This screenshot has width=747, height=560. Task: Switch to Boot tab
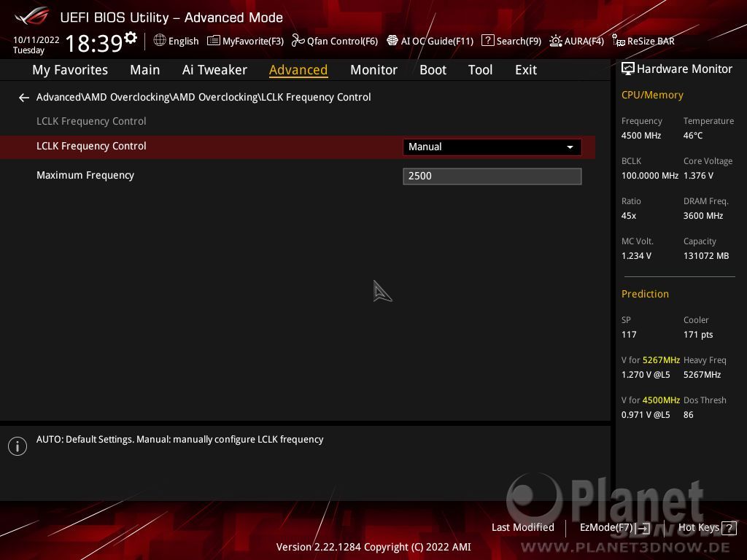point(433,70)
